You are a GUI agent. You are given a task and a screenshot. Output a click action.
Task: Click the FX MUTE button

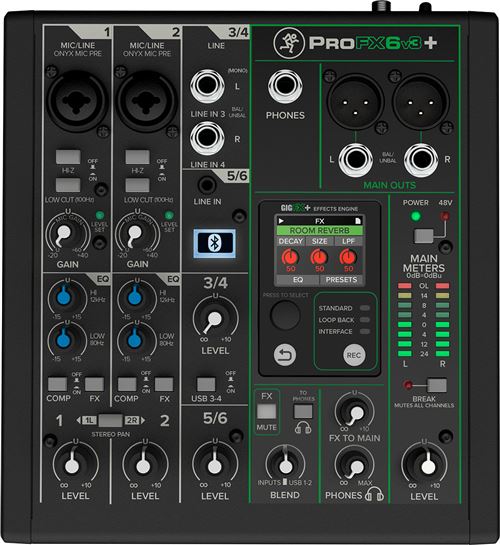(x=267, y=411)
